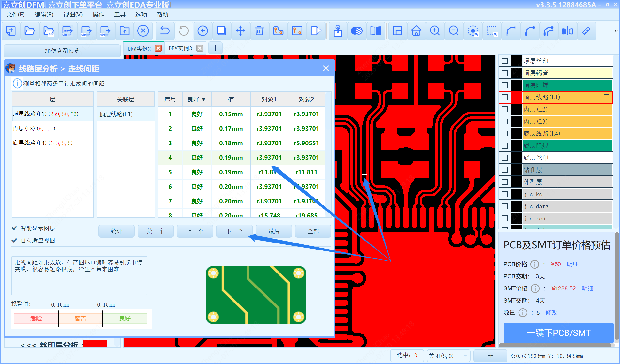The width and height of the screenshot is (620, 364).
Task: Close the 走线间距 analysis dialog
Action: pyautogui.click(x=326, y=68)
